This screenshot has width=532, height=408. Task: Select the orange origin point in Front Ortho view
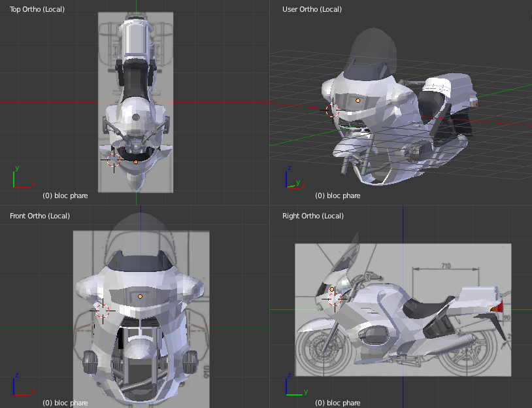[140, 296]
